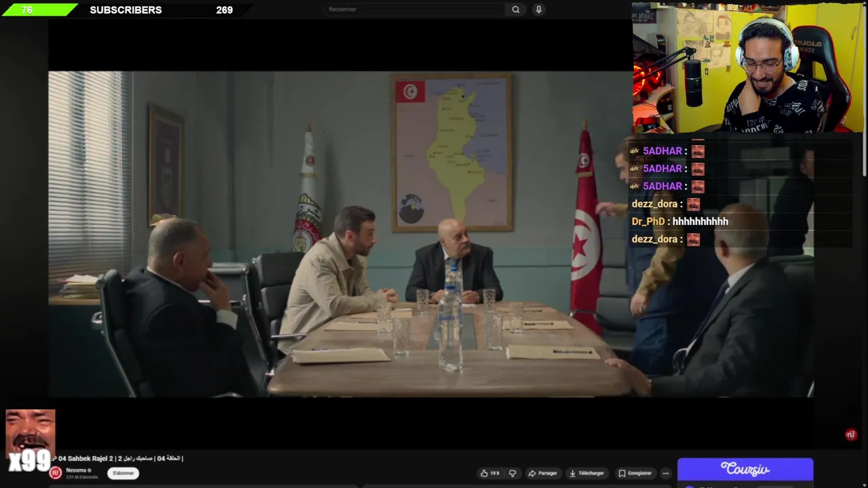
Task: Click the search magnifier button
Action: (x=515, y=9)
